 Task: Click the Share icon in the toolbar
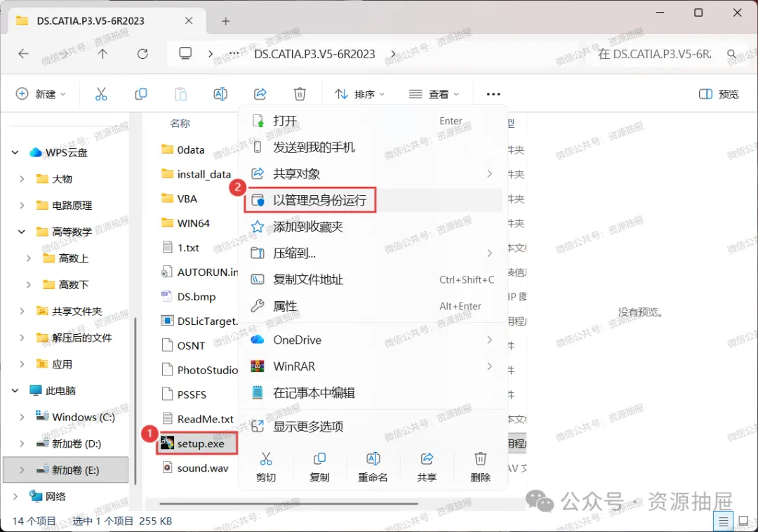pos(260,94)
